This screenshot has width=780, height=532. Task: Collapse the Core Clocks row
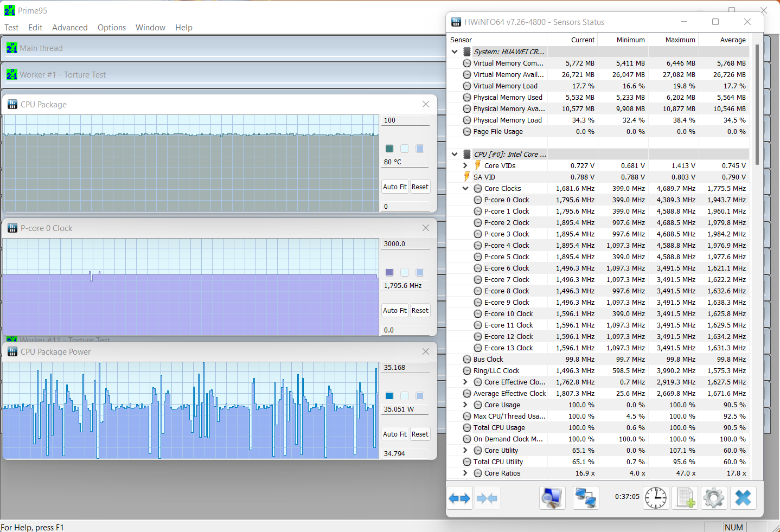point(465,188)
